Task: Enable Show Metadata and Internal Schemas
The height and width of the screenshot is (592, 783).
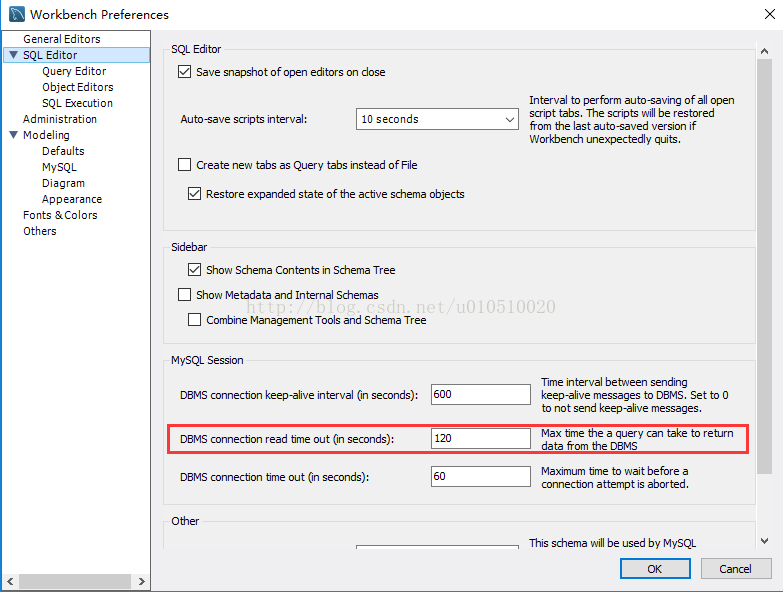Action: pos(184,295)
